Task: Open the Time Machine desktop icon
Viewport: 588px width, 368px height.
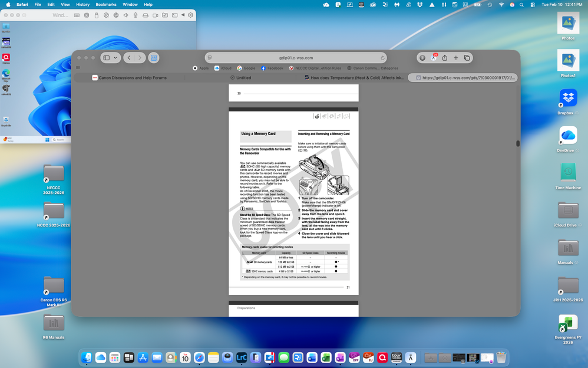Action: (x=568, y=173)
